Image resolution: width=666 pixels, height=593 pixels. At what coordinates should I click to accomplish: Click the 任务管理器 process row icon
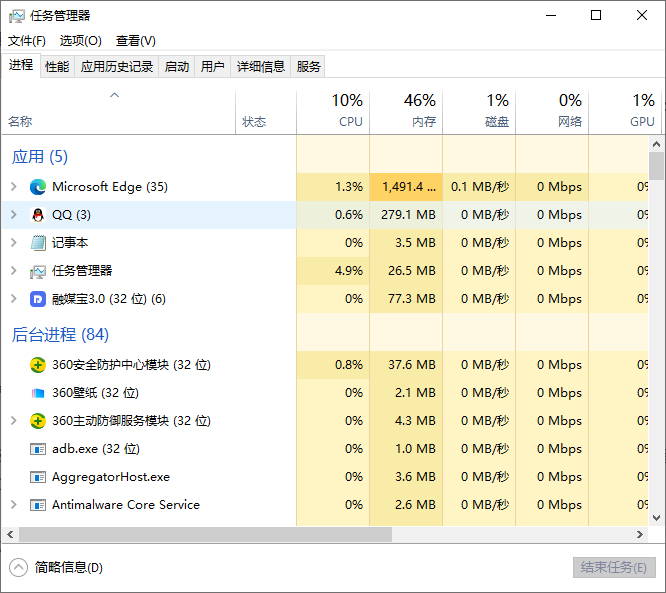pyautogui.click(x=38, y=271)
